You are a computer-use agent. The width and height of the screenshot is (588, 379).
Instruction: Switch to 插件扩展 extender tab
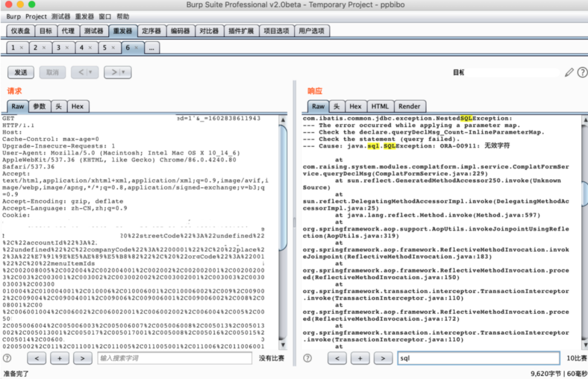[x=241, y=30]
